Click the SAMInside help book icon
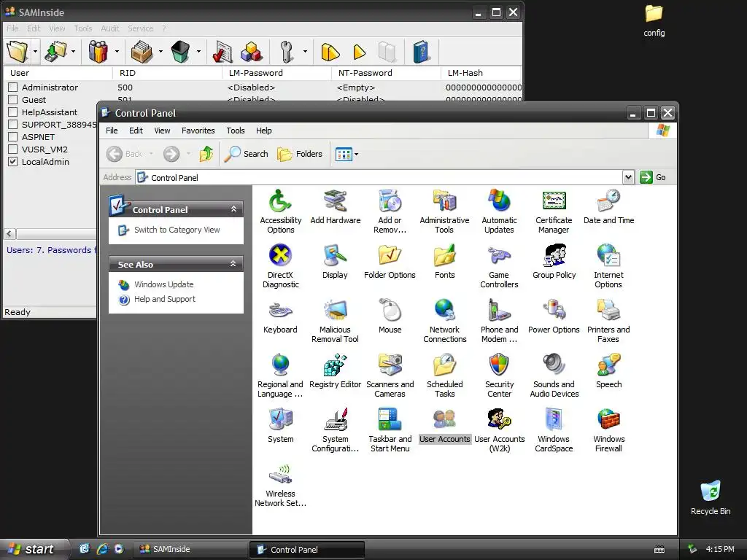747x560 pixels. tap(420, 52)
